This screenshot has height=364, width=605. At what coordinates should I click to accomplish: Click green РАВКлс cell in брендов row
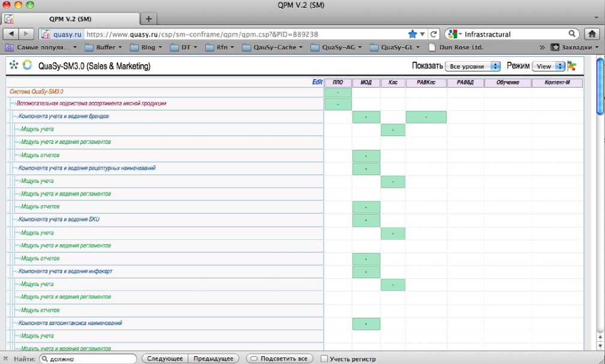(x=426, y=117)
